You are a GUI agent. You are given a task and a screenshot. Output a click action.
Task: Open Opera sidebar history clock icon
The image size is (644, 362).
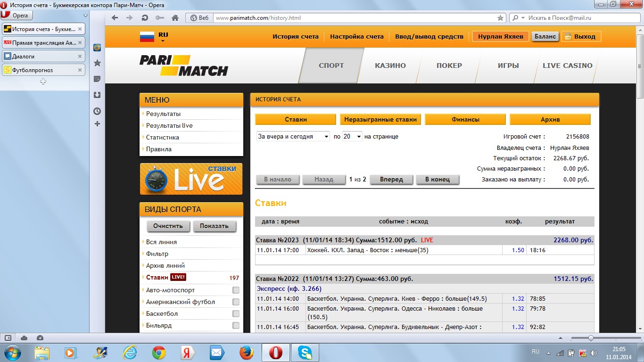click(x=97, y=111)
